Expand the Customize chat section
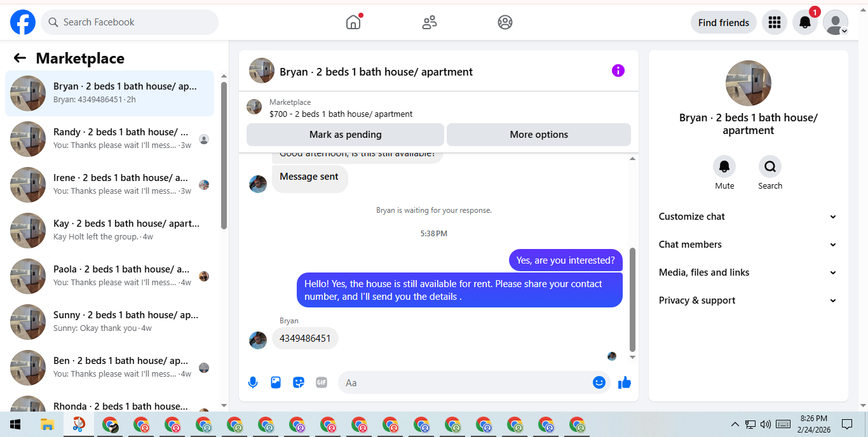The width and height of the screenshot is (868, 437). tap(749, 217)
